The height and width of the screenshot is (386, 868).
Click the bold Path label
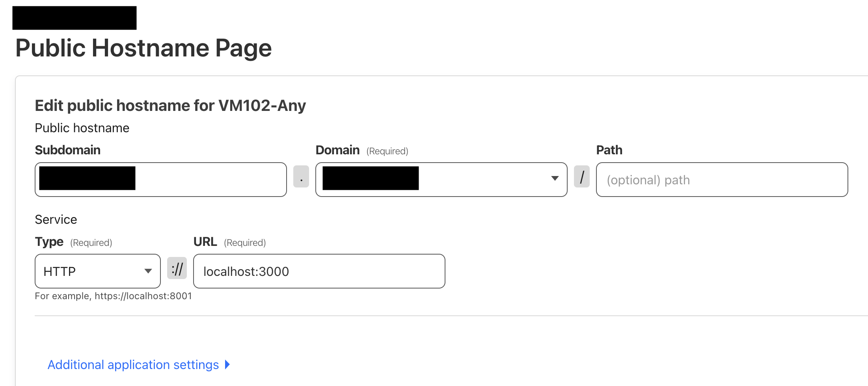[609, 150]
